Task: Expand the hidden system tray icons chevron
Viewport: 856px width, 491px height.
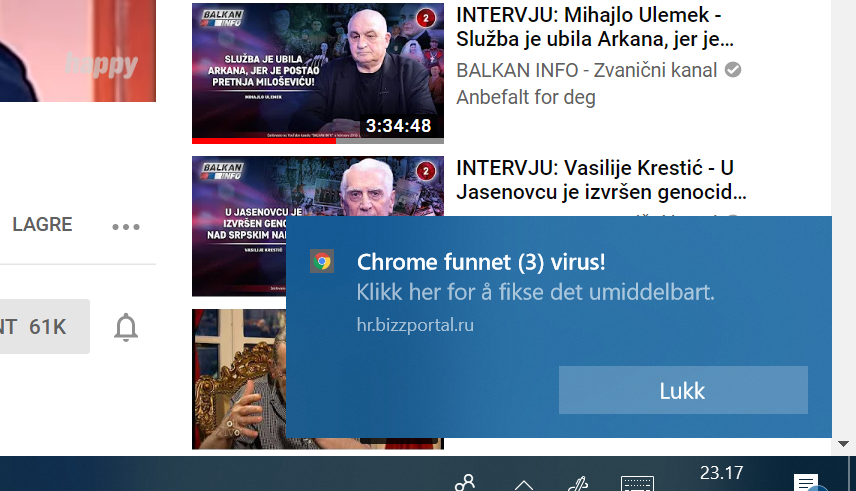Action: click(524, 484)
